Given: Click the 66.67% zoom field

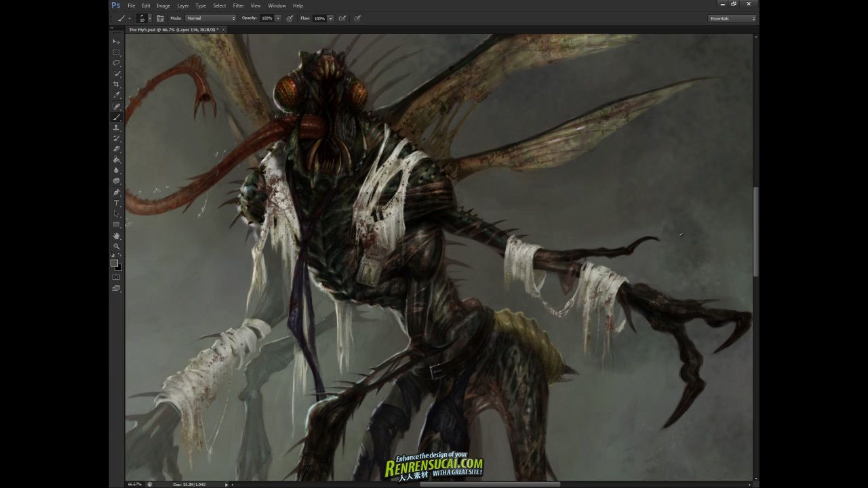Looking at the screenshot, I should 134,484.
